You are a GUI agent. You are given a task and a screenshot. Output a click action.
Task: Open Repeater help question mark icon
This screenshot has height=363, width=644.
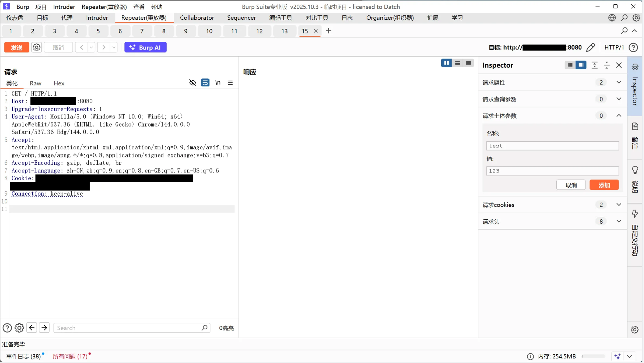pos(633,48)
